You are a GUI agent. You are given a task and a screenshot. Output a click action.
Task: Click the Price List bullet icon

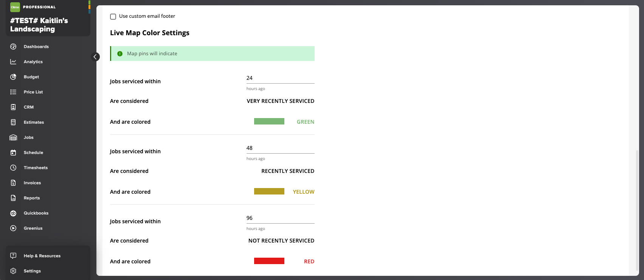coord(13,92)
